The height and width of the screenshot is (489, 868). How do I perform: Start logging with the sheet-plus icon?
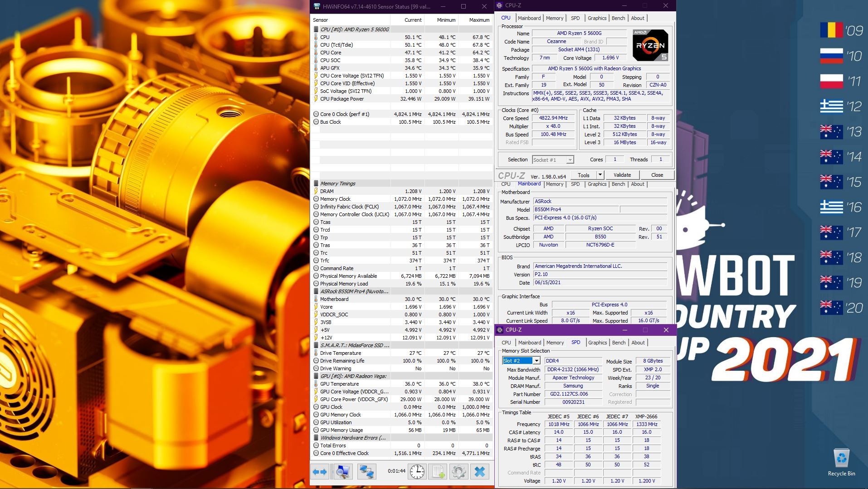point(438,472)
